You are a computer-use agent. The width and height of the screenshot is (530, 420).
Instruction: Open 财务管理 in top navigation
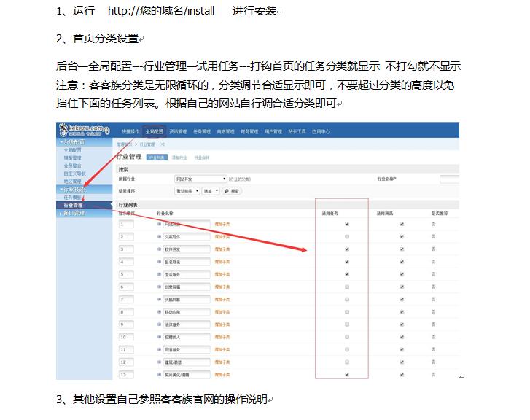pyautogui.click(x=249, y=131)
